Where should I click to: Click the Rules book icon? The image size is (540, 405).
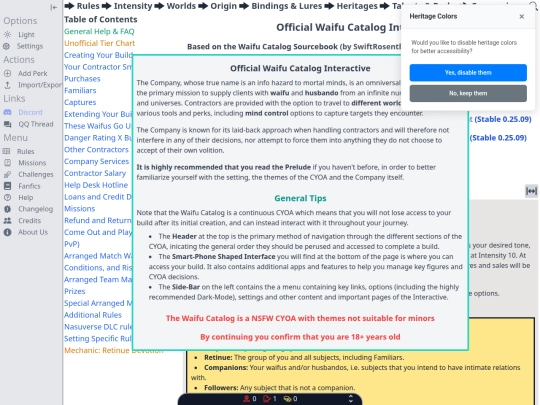tap(7, 151)
